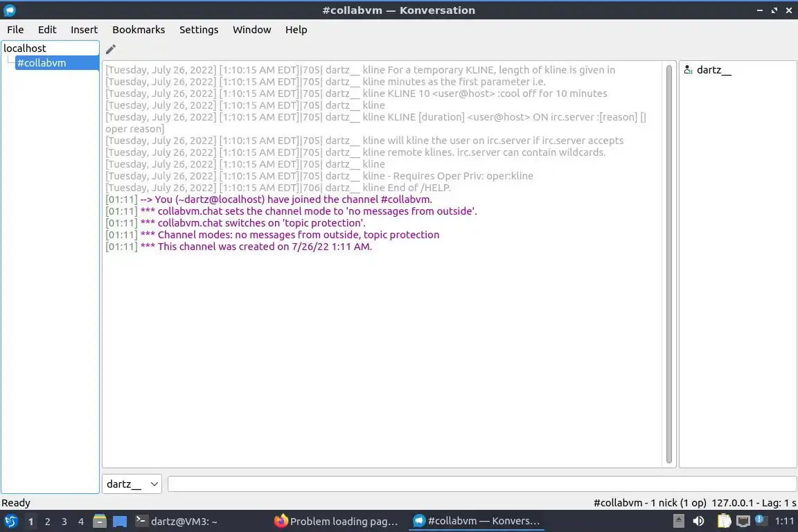Click the Ready status bar text
This screenshot has height=532, width=798.
pyautogui.click(x=16, y=503)
